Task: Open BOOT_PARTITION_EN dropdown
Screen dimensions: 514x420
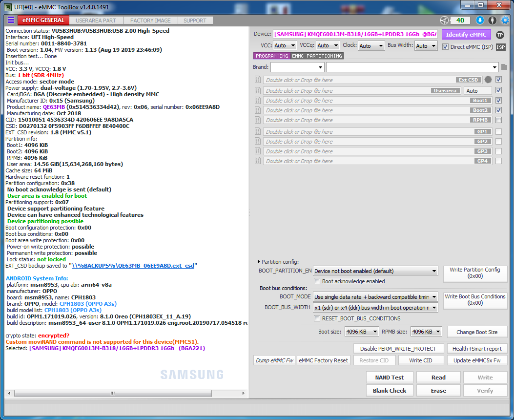Action: 375,271
